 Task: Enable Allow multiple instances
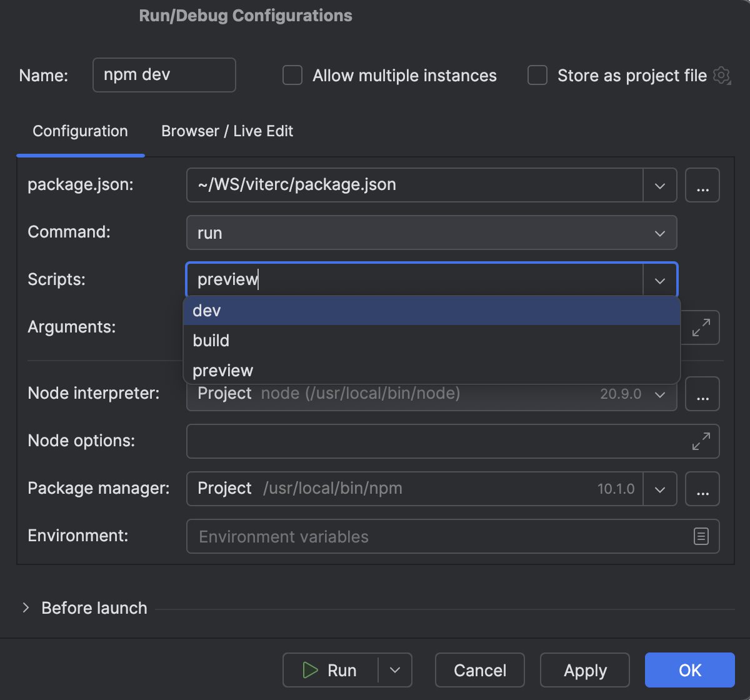292,75
